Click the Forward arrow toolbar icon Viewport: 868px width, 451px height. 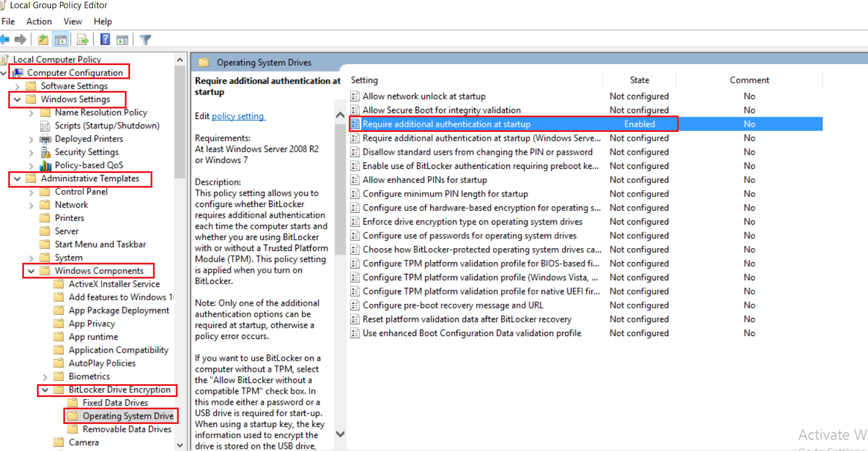pyautogui.click(x=21, y=39)
